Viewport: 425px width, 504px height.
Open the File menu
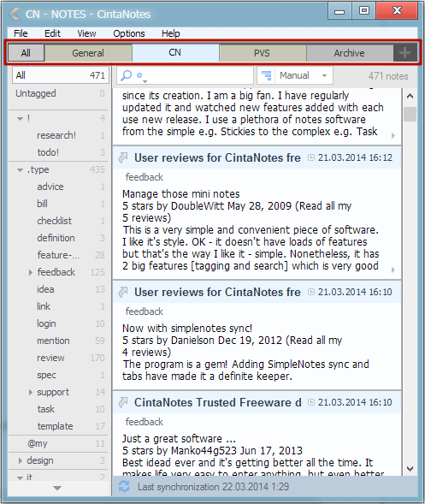pyautogui.click(x=21, y=33)
